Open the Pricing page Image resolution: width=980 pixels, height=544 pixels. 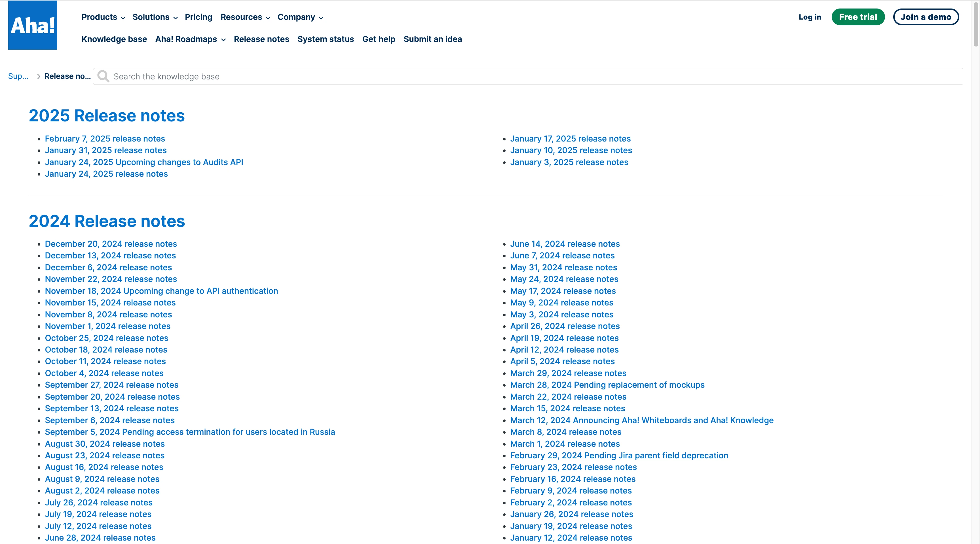[198, 17]
